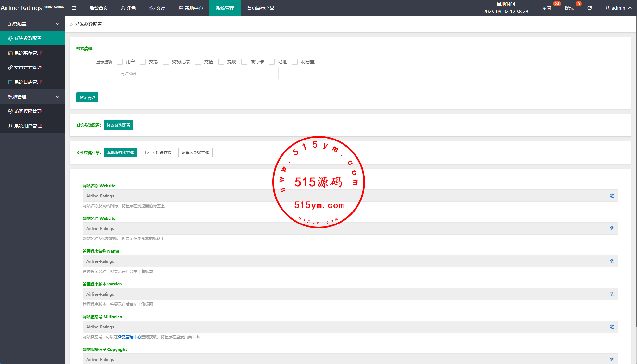Click copy icon in 管理程序名称 Name field

coord(612,261)
